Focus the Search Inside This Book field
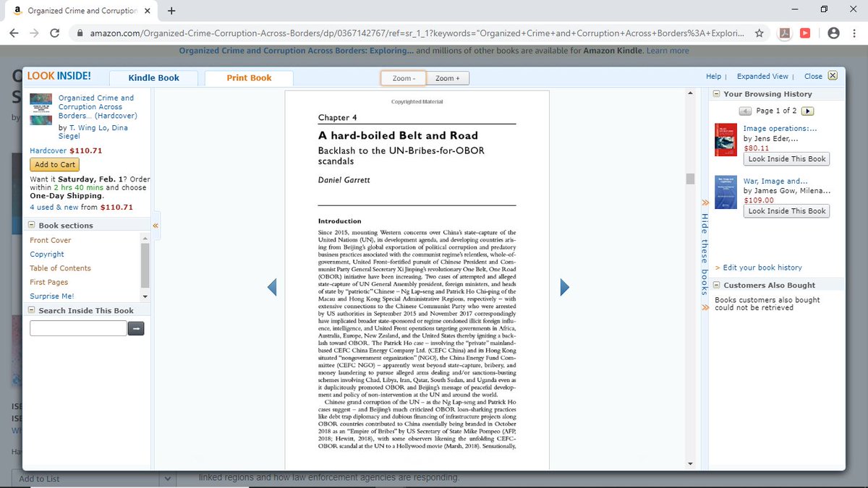The image size is (868, 488). (x=78, y=328)
